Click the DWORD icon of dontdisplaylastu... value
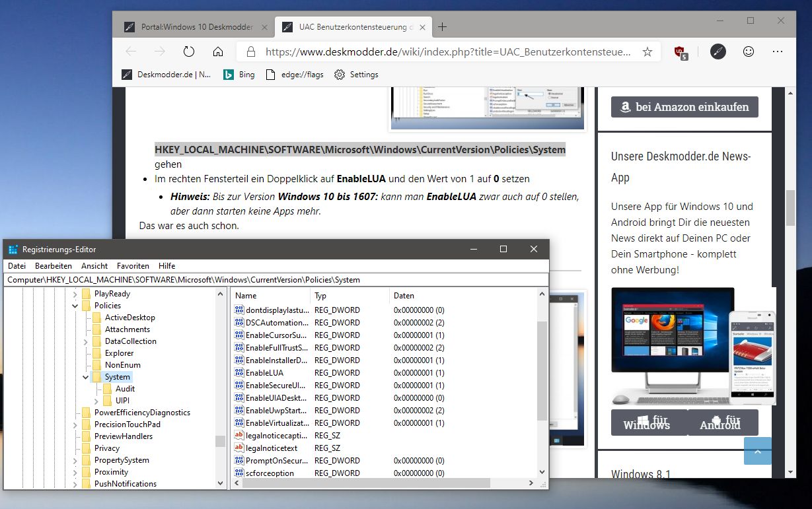812x509 pixels. coord(239,310)
